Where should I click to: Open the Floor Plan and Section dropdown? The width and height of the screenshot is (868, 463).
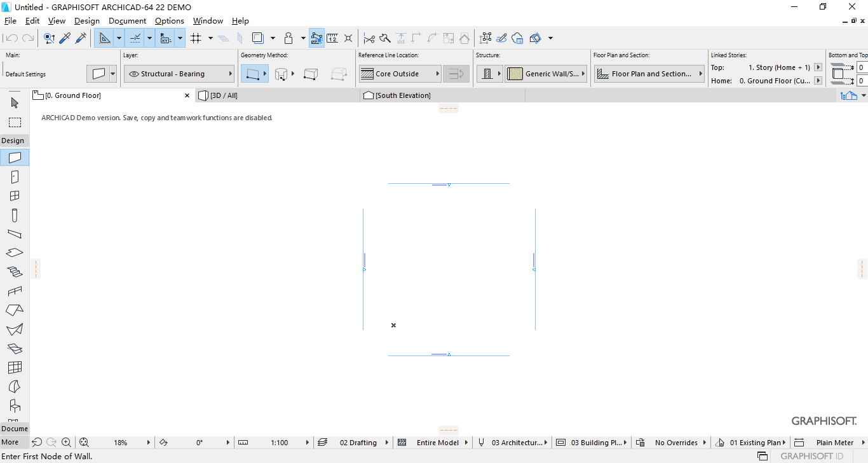[x=649, y=74]
